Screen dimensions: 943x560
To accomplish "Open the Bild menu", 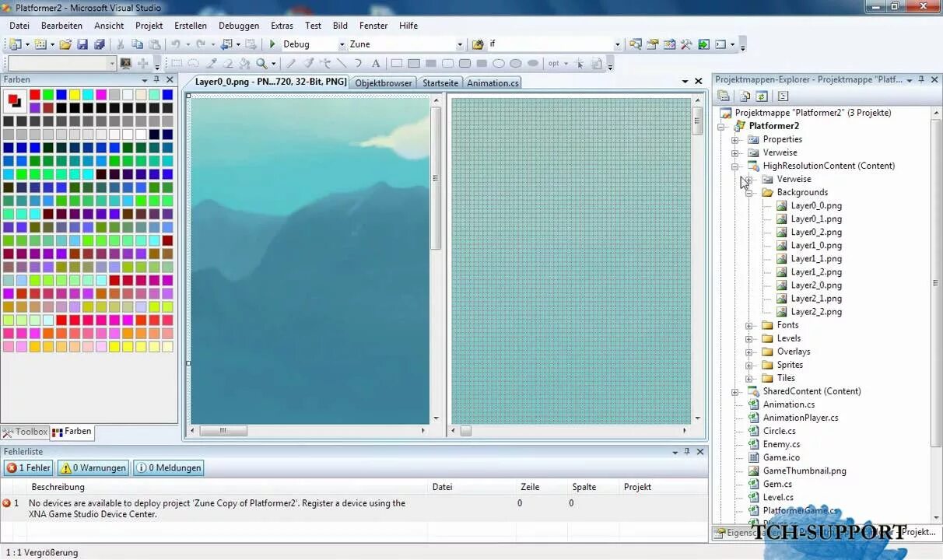I will (x=340, y=26).
